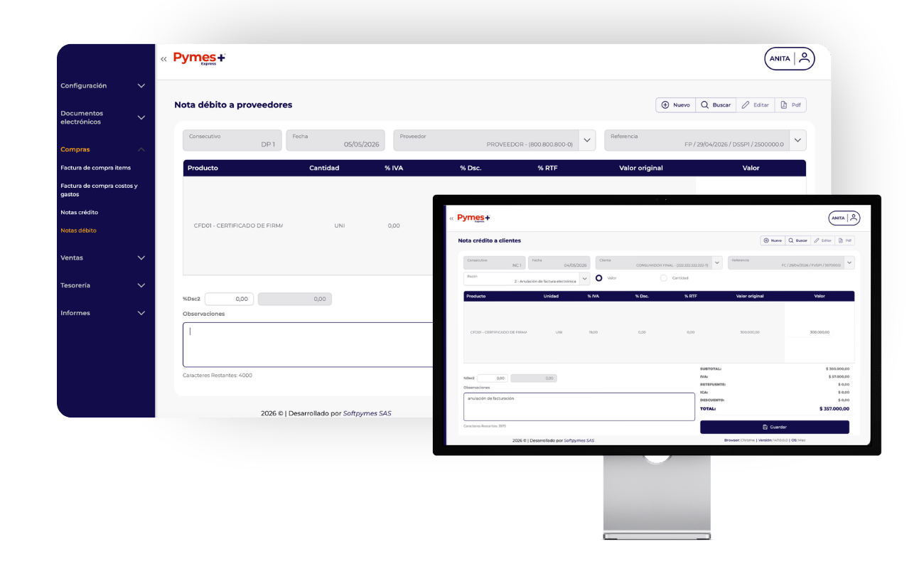Open ANITA user profile in Nota crédito window
Viewport: 924px width, 569px height.
click(844, 218)
